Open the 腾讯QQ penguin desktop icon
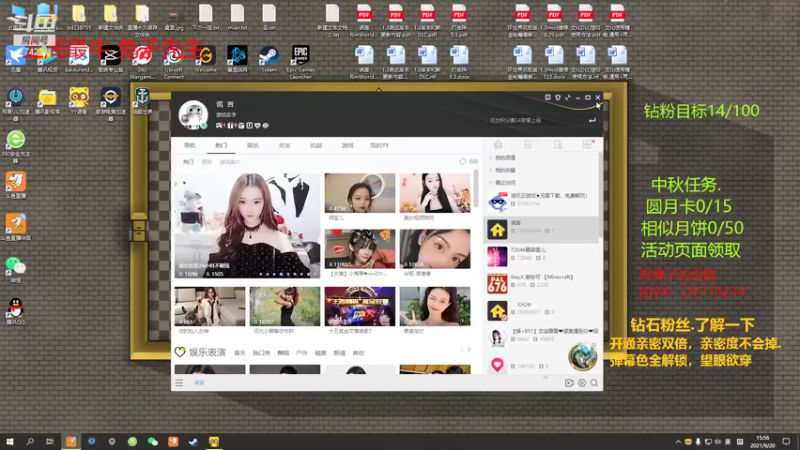 16,311
